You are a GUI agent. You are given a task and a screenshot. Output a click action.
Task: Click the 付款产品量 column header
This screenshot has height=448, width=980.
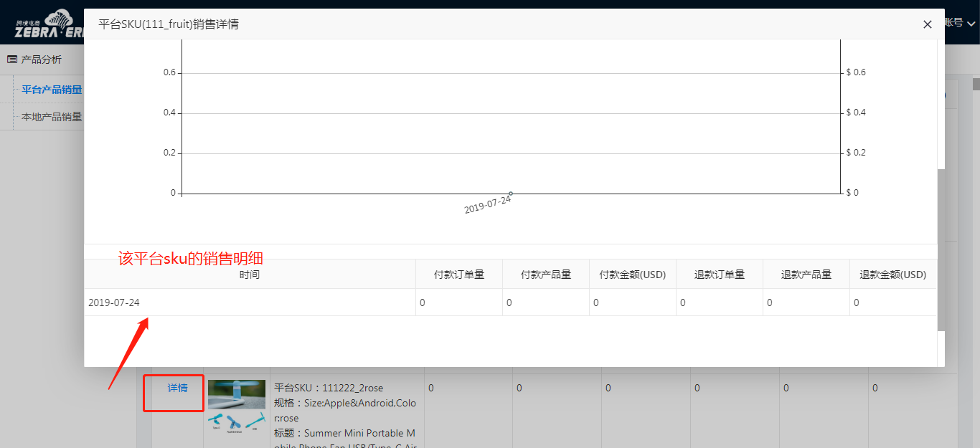pyautogui.click(x=546, y=275)
